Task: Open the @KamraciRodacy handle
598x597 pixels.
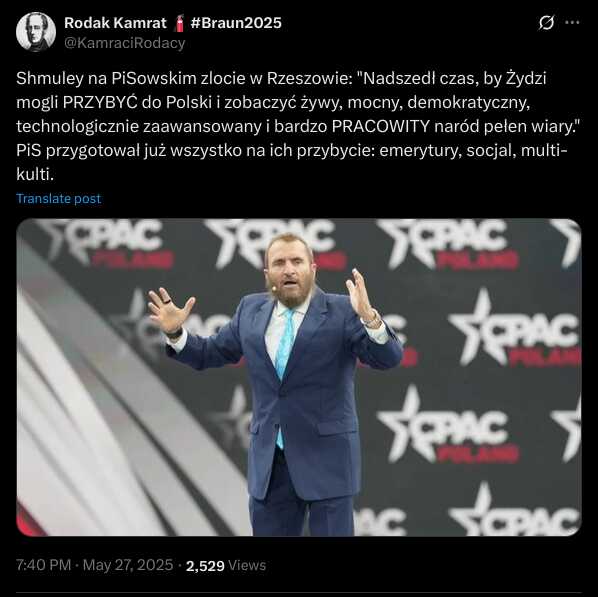Action: (x=124, y=43)
